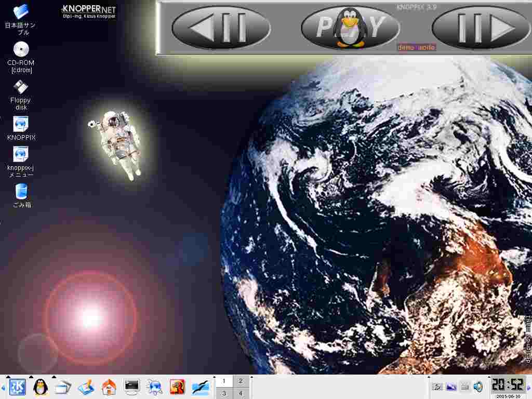Click the speaker volume icon in tray
Viewport: 532px width, 399px height.
[x=478, y=387]
